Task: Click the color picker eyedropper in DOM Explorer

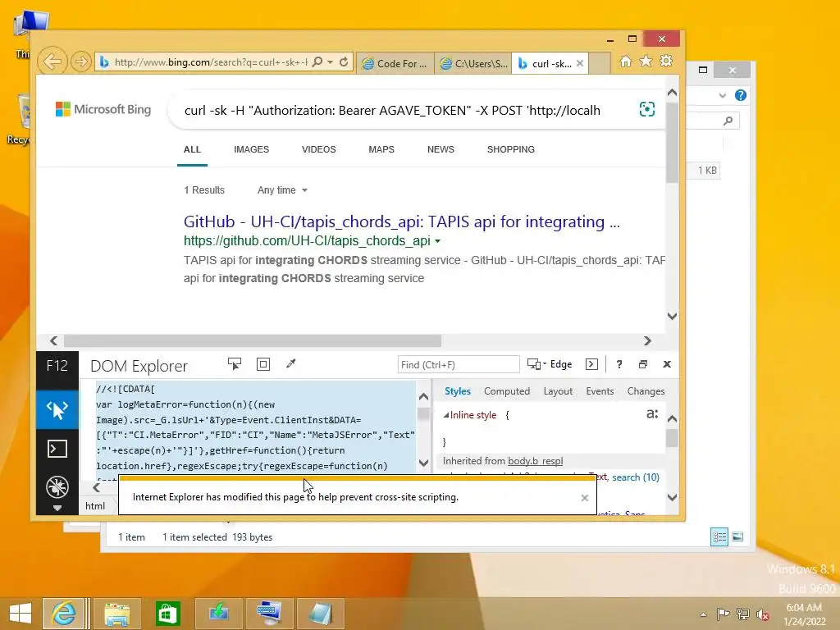Action: point(291,364)
